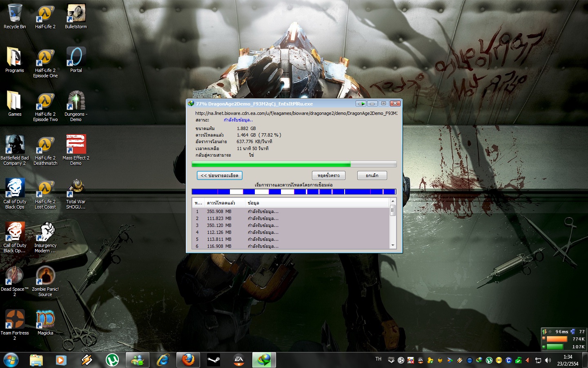The width and height of the screenshot is (588, 368).
Task: Click the 96ms ping reading in the network gadget
Action: click(x=562, y=332)
